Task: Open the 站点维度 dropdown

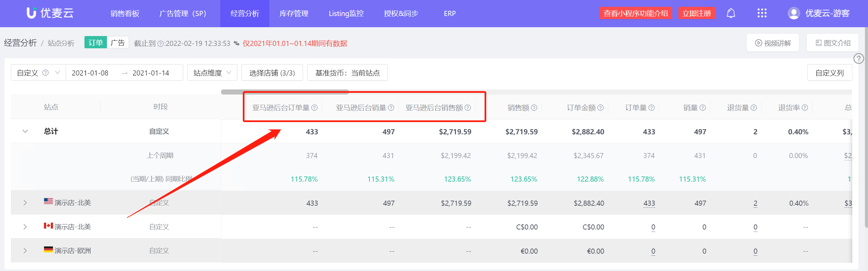Action: click(212, 73)
